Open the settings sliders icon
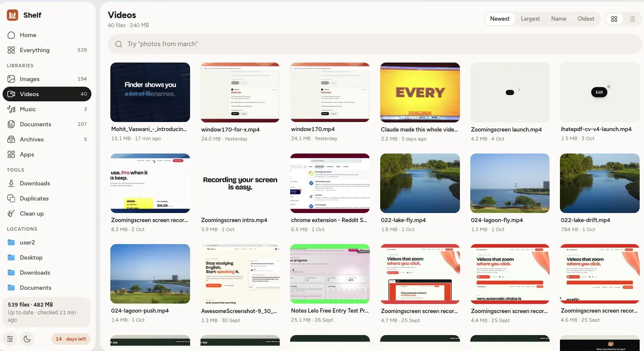Image resolution: width=644 pixels, height=351 pixels. (10, 339)
